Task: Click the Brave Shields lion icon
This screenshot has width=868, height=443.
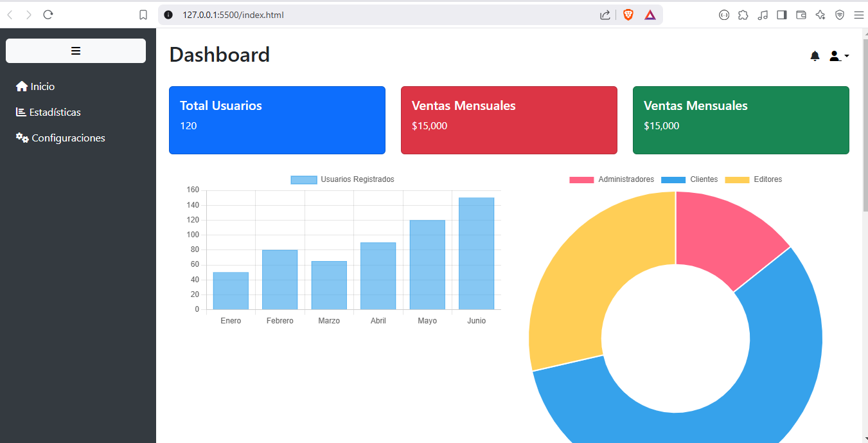Action: (628, 15)
